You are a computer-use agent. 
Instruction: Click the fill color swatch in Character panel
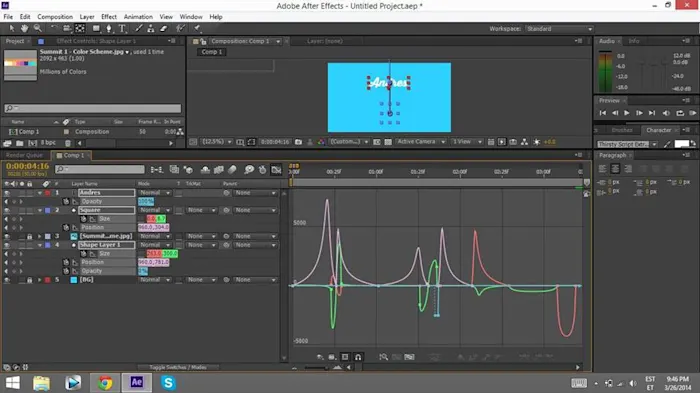pyautogui.click(x=681, y=144)
